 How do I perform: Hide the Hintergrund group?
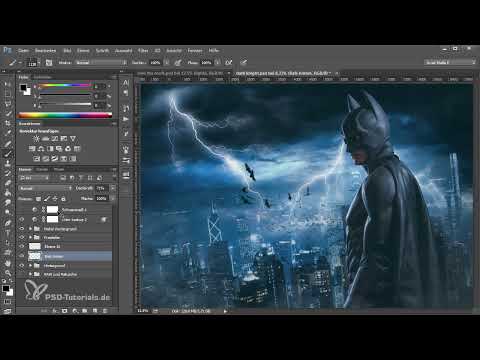coord(22,266)
